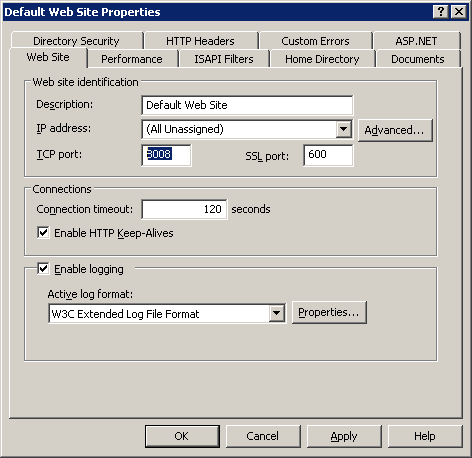Switch to the Performance tab

(x=132, y=59)
